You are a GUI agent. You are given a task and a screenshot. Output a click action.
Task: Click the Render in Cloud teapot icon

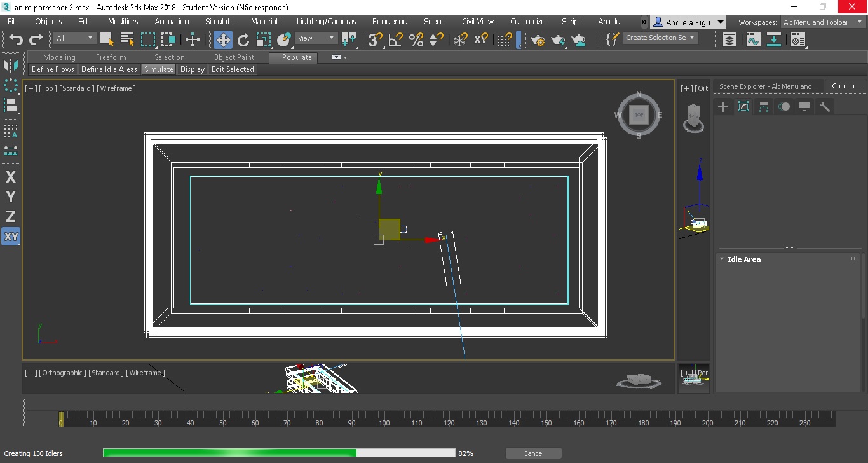(579, 39)
